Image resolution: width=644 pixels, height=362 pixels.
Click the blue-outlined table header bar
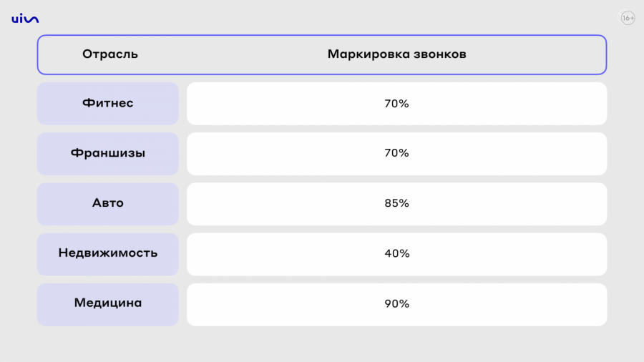pos(322,54)
